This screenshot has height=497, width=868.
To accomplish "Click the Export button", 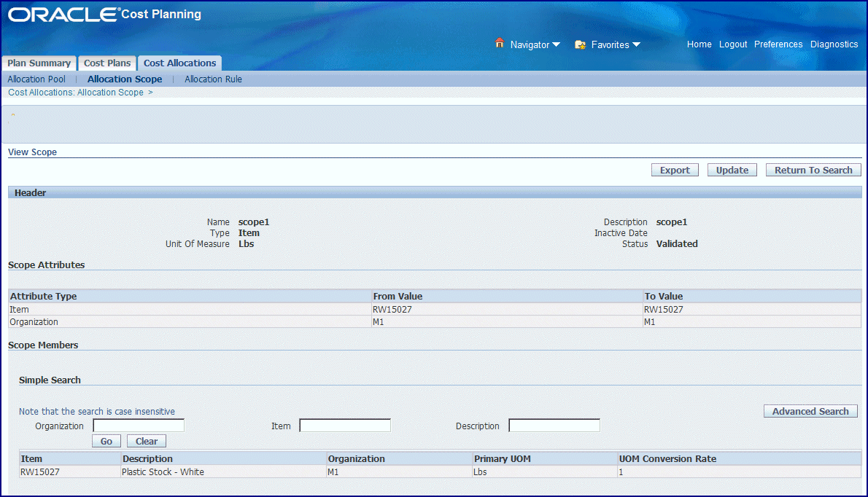I will tap(675, 171).
